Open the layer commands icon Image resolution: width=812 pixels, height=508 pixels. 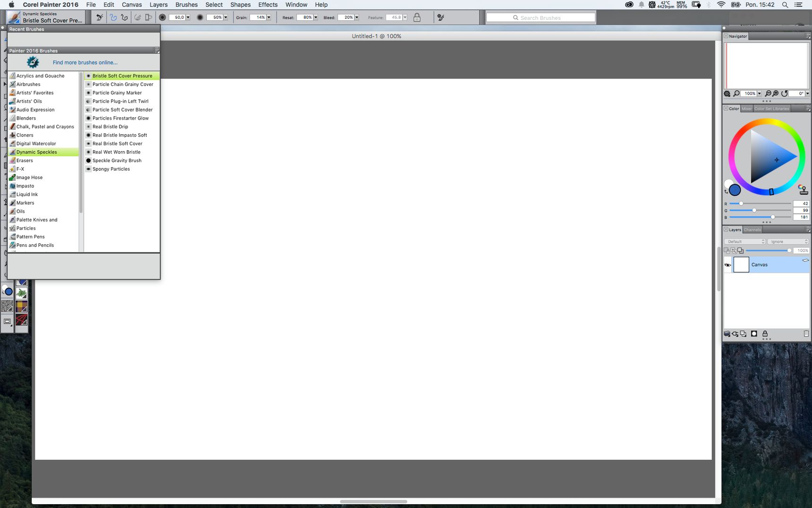(727, 334)
